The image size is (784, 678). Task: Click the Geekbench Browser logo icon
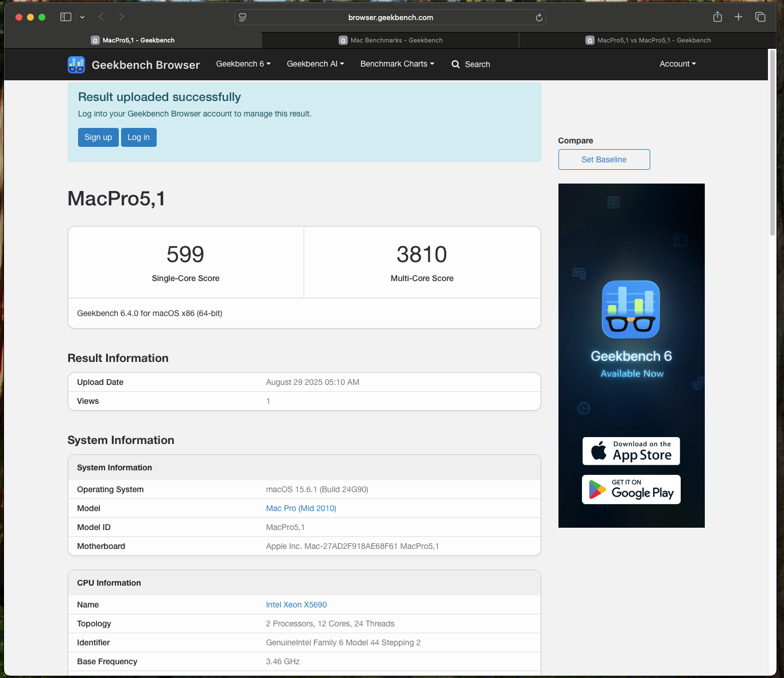[76, 65]
